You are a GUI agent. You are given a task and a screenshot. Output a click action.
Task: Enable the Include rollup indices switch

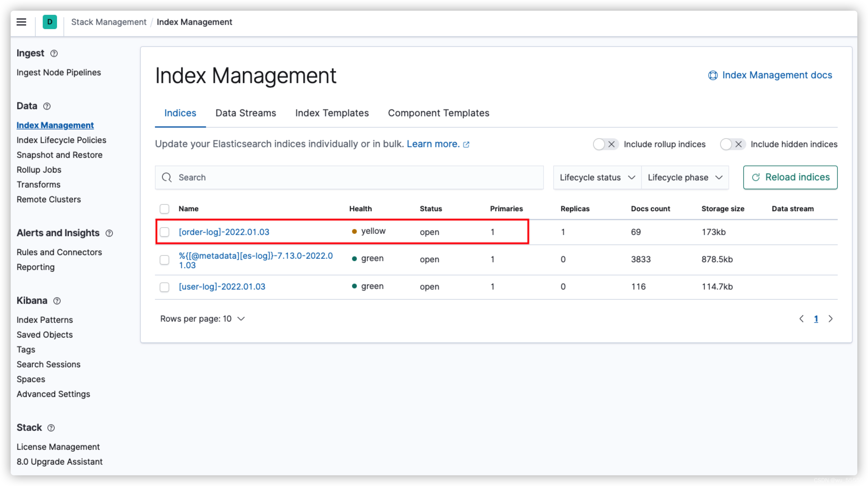click(x=605, y=144)
